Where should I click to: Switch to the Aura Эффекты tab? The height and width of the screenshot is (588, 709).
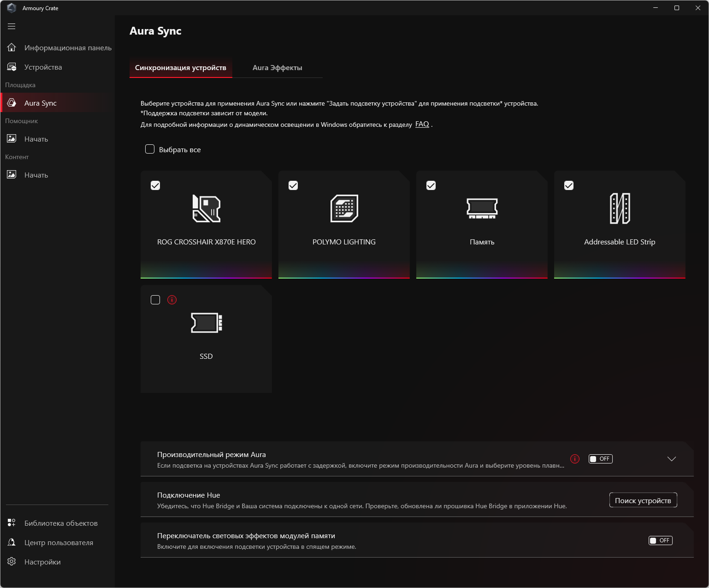coord(278,68)
